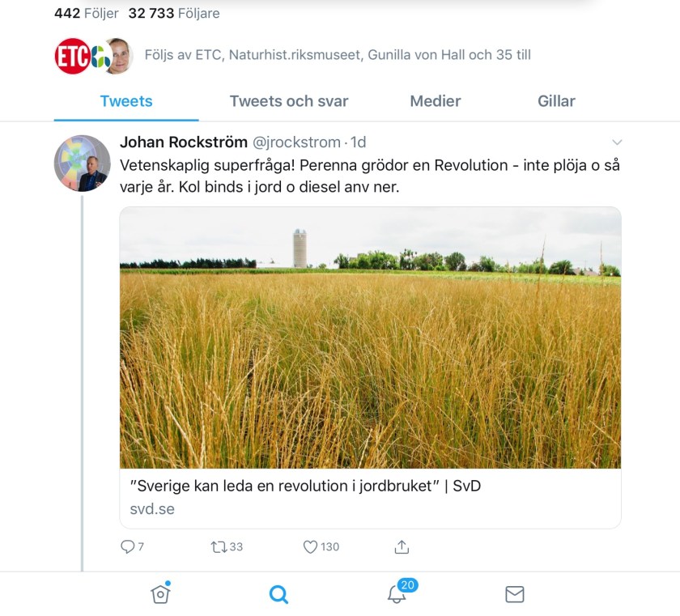
Task: Open direct messages via the envelope icon
Action: (514, 593)
